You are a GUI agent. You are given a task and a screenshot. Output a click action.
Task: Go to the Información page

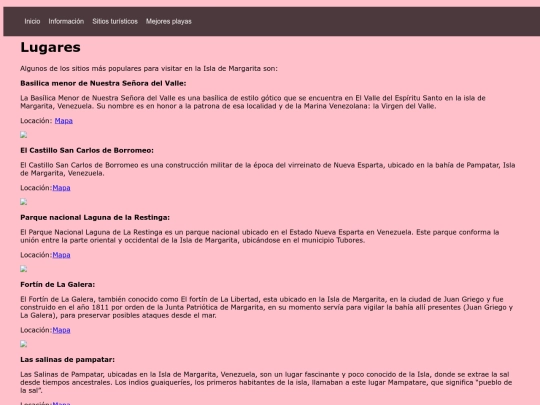[66, 21]
